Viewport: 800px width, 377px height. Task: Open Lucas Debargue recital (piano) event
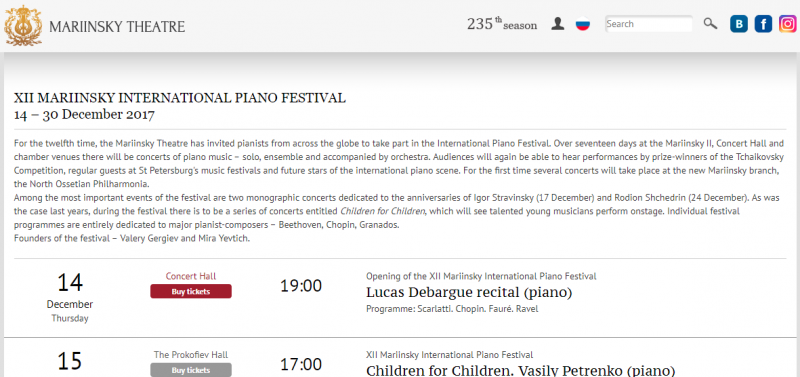[x=469, y=293]
